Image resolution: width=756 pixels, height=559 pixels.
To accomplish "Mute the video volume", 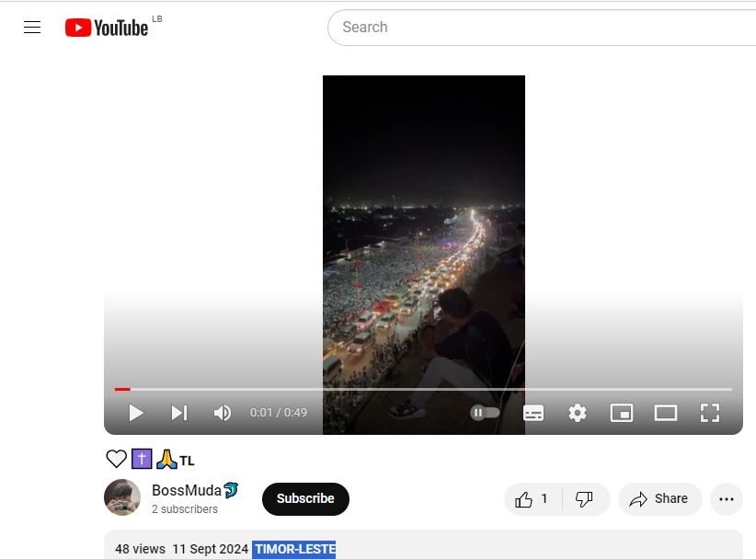I will tap(223, 413).
